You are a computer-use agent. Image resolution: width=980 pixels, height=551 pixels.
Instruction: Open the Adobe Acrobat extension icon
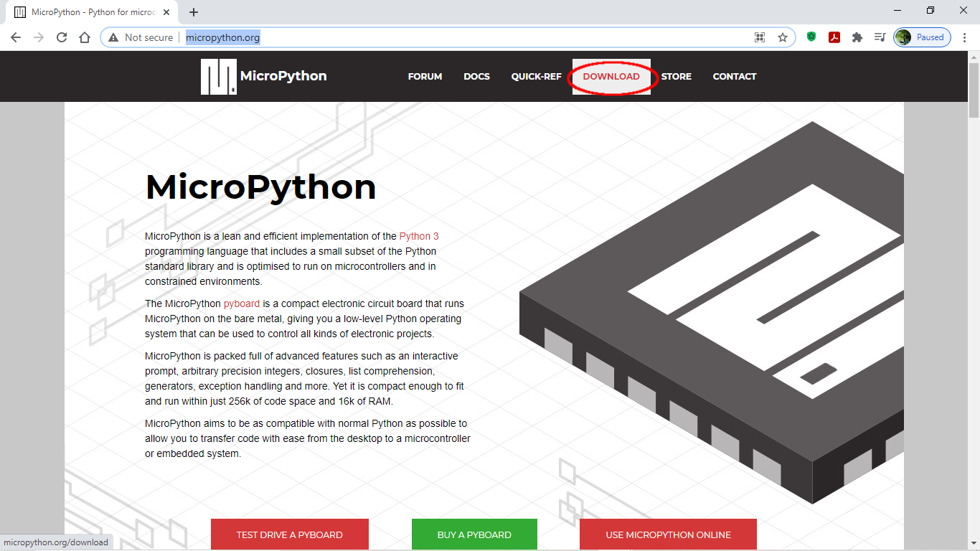click(834, 37)
